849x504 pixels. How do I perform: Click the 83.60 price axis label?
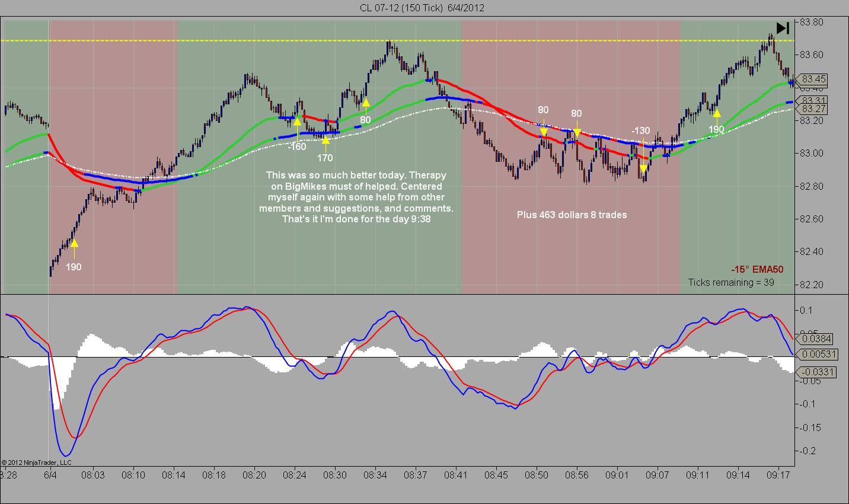point(811,55)
